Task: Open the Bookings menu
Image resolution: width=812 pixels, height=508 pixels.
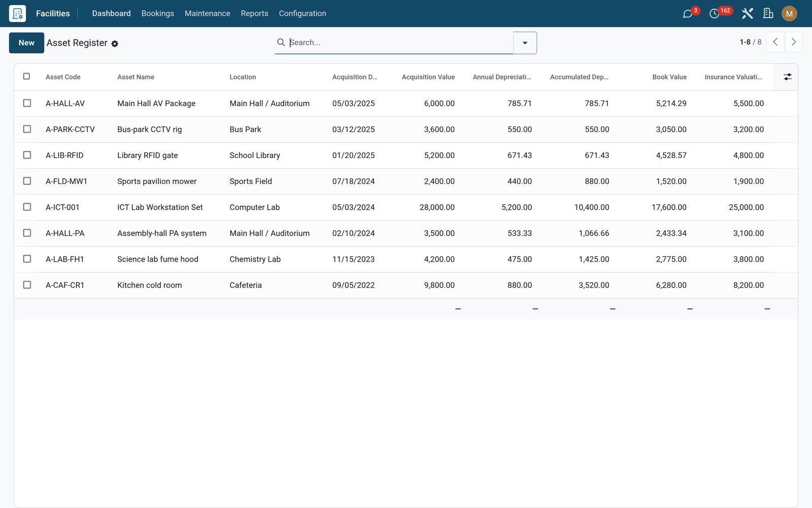Action: [x=157, y=14]
